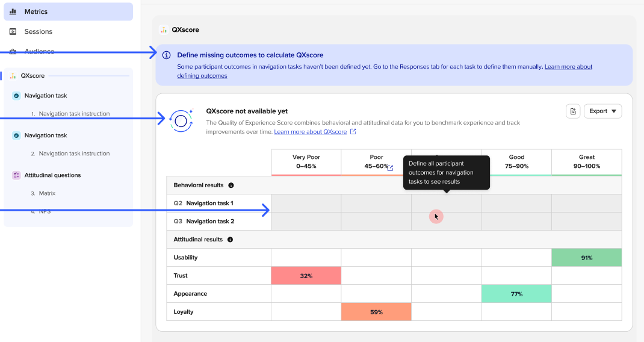This screenshot has width=644, height=342.
Task: Open Learn more about QXscore link
Action: (x=311, y=132)
